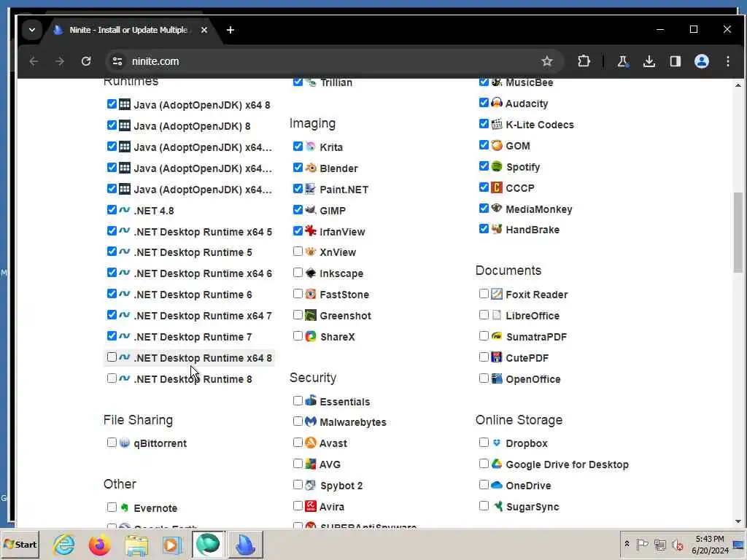Select the Ninite browser tab
The width and height of the screenshot is (747, 560).
[x=128, y=30]
